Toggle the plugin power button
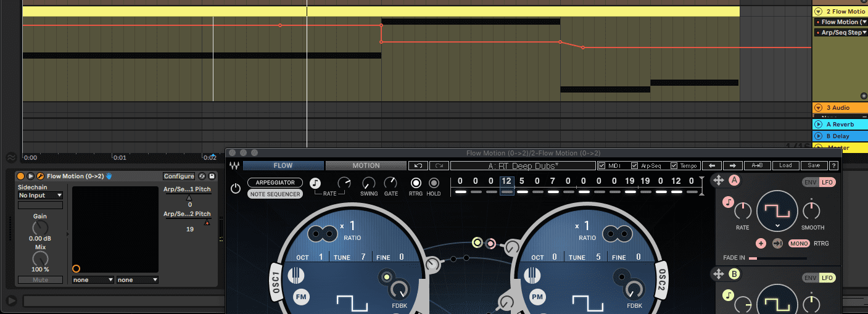 [236, 188]
